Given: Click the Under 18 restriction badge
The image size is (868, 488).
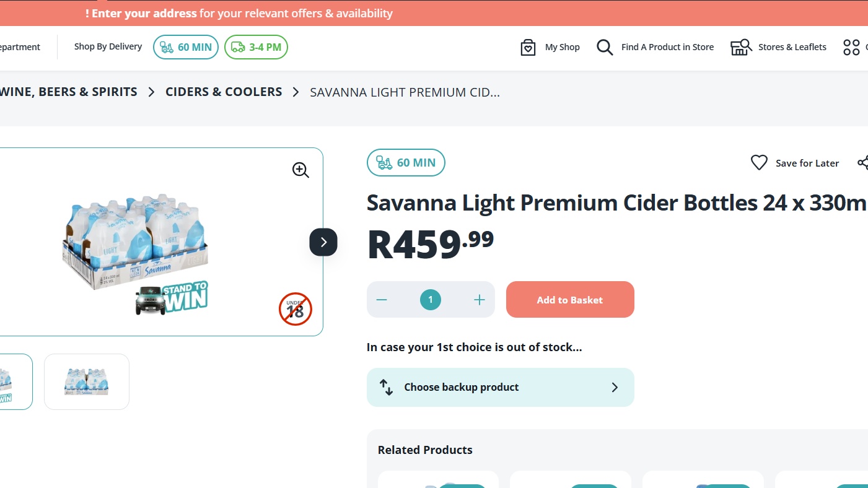Looking at the screenshot, I should click(295, 309).
